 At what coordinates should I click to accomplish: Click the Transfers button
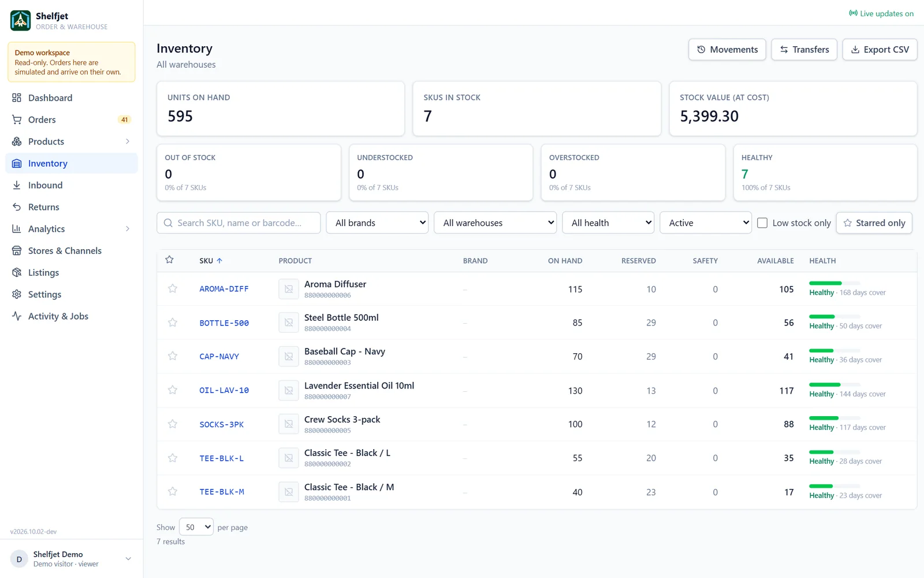(804, 50)
